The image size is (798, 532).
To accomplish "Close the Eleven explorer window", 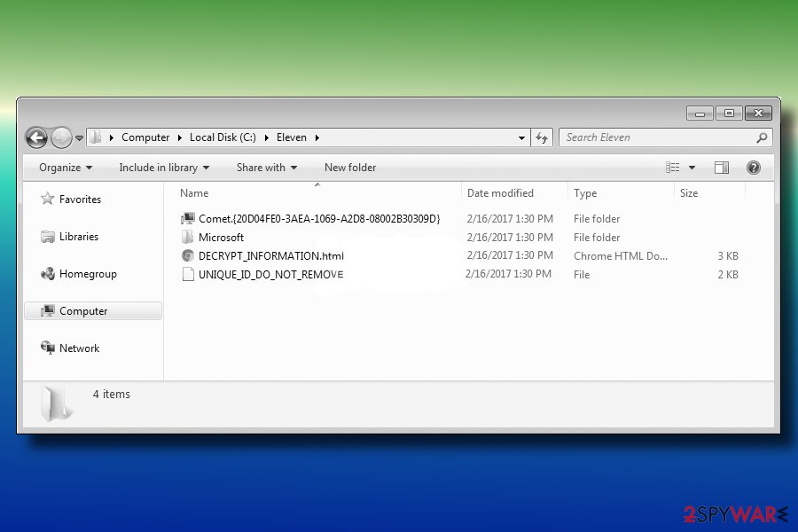I will point(758,113).
